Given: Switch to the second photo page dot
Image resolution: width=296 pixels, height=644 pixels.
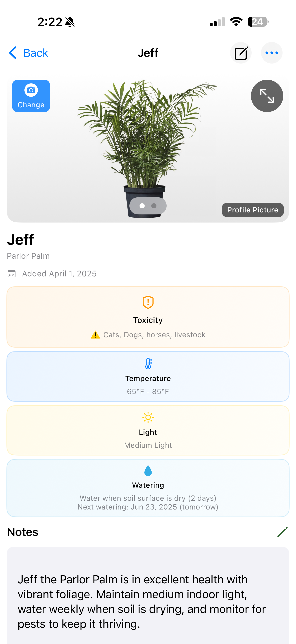Looking at the screenshot, I should 154,206.
